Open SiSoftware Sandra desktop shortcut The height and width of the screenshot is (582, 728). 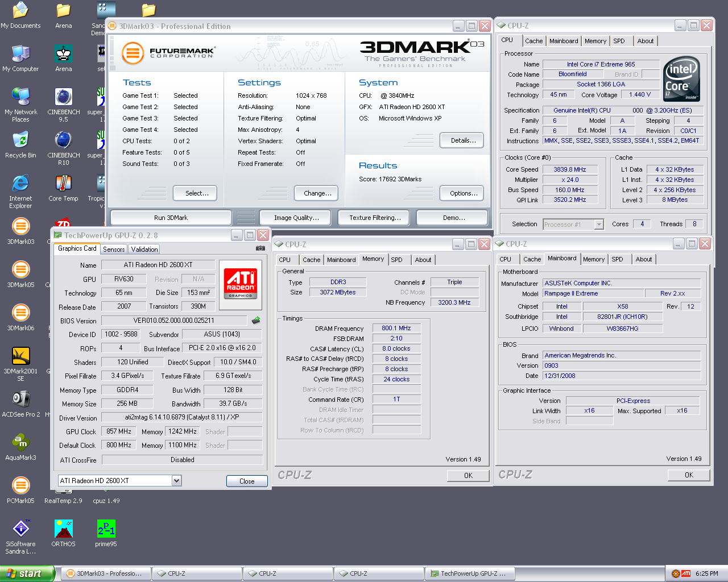coord(20,537)
